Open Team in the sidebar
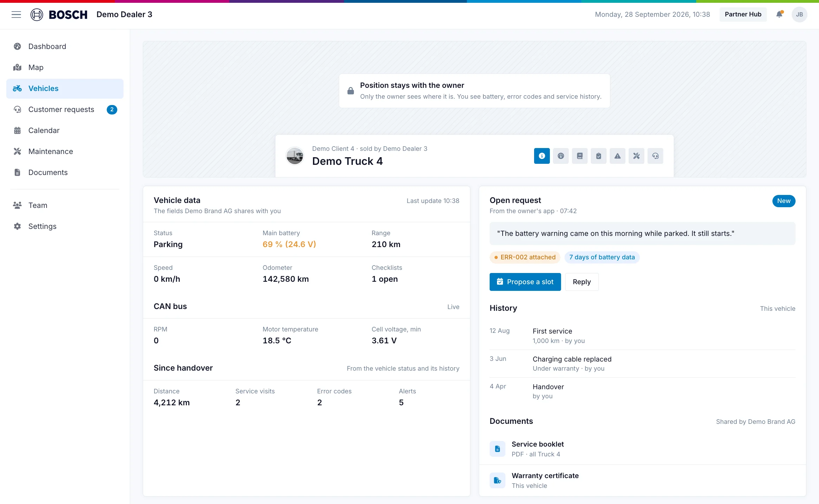819x504 pixels. click(x=65, y=205)
